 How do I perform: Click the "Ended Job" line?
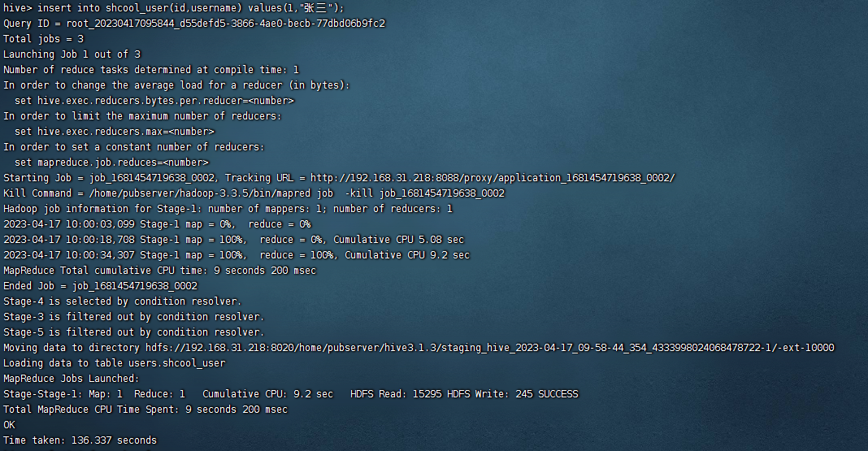click(x=100, y=286)
